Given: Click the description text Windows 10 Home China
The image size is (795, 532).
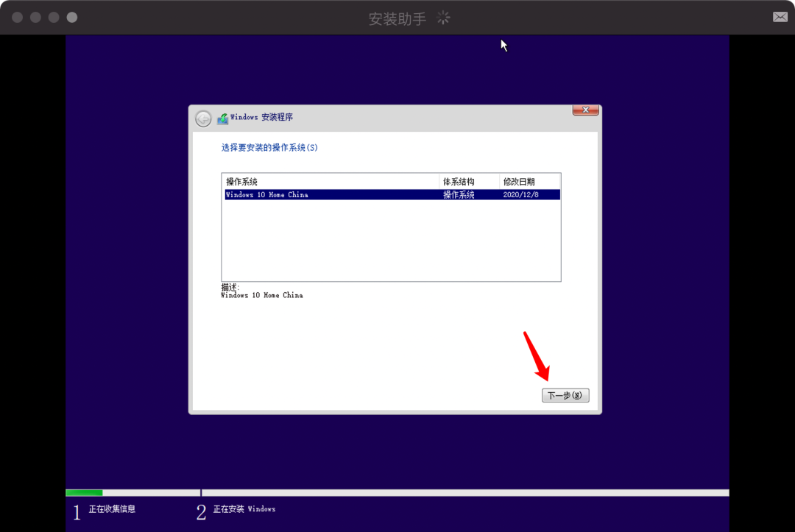Looking at the screenshot, I should tap(262, 295).
